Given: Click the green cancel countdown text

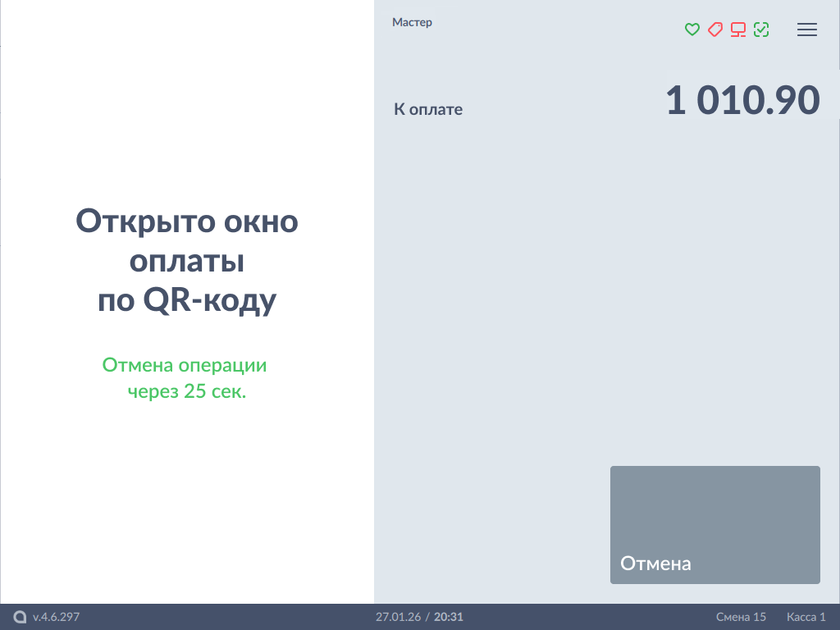Looking at the screenshot, I should [x=185, y=378].
